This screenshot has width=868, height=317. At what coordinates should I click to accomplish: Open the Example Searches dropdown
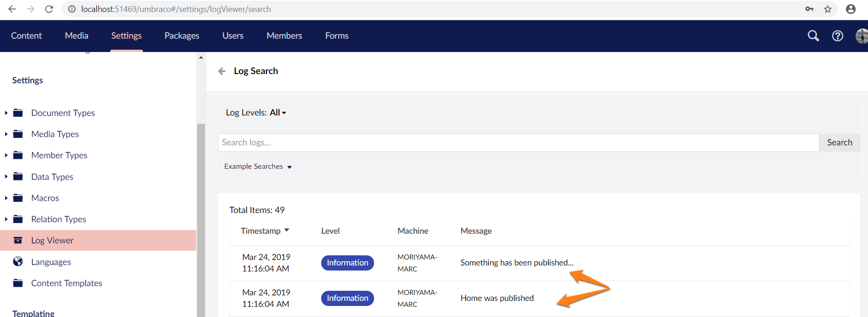pos(258,167)
